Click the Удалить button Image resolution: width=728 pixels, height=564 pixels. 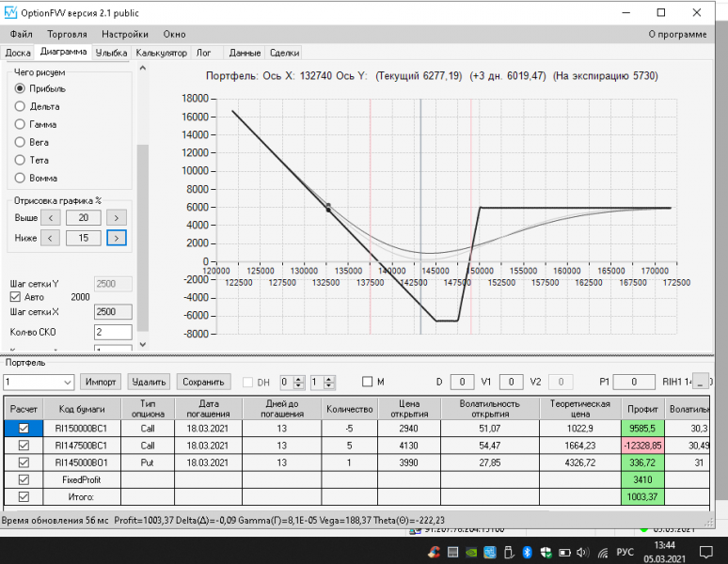pos(149,382)
